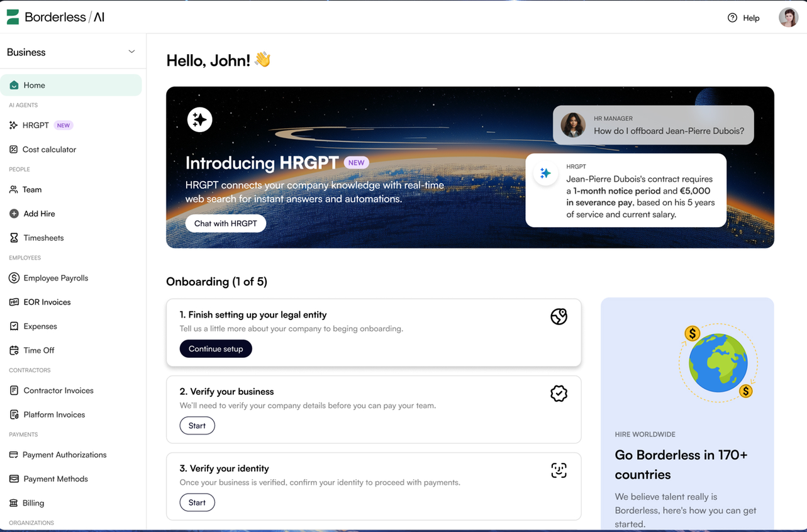807x532 pixels.
Task: Click 'Go Borderless in 170+ countries' heading
Action: pos(681,465)
